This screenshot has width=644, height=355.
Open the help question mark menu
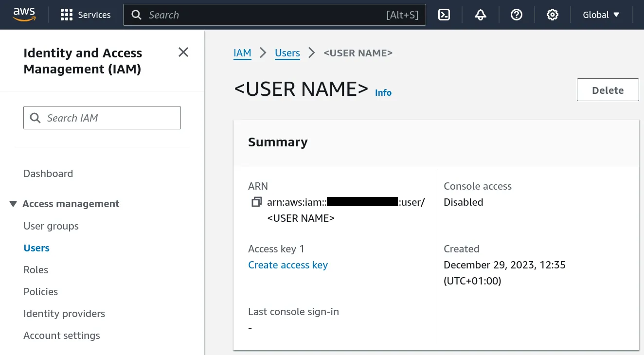click(x=517, y=15)
